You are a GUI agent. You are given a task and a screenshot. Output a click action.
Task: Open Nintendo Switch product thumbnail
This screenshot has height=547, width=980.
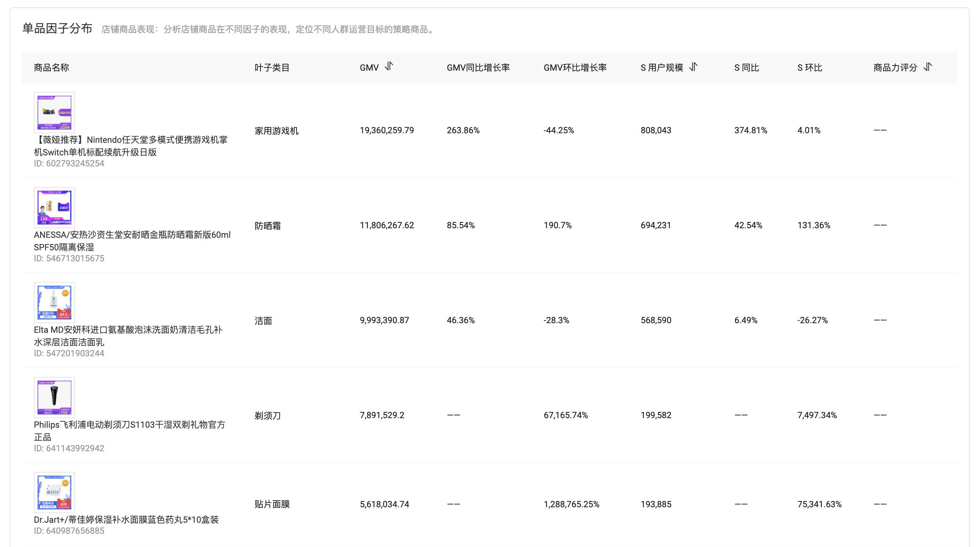tap(54, 112)
